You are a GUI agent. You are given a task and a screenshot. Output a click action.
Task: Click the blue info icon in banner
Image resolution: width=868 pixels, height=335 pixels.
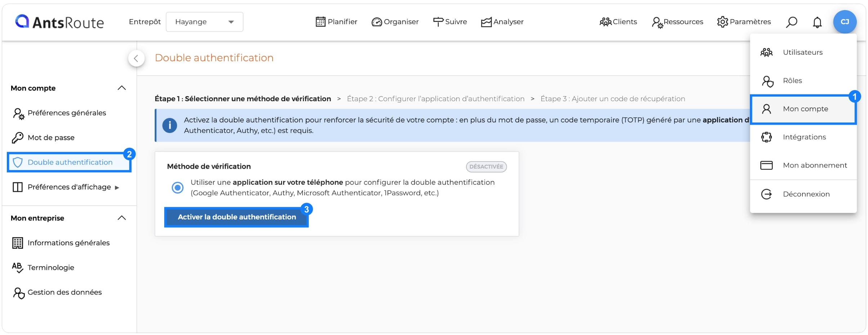(170, 125)
